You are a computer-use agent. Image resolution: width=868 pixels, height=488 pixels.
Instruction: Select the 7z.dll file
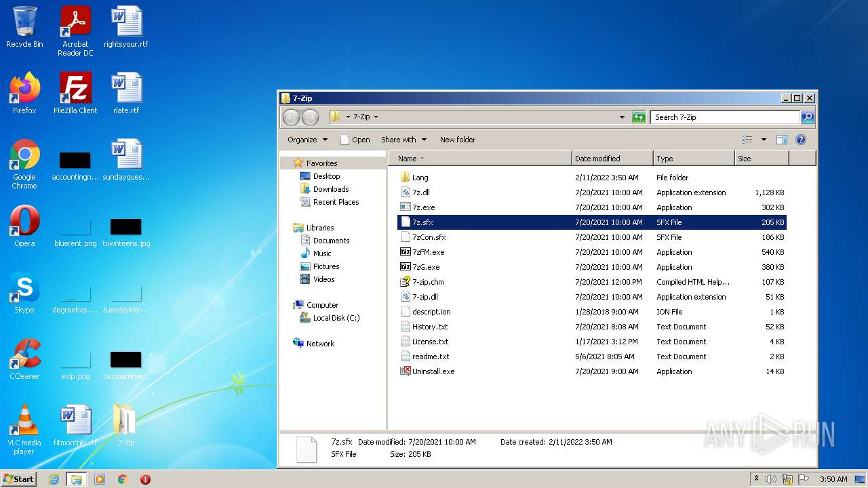coord(592,192)
